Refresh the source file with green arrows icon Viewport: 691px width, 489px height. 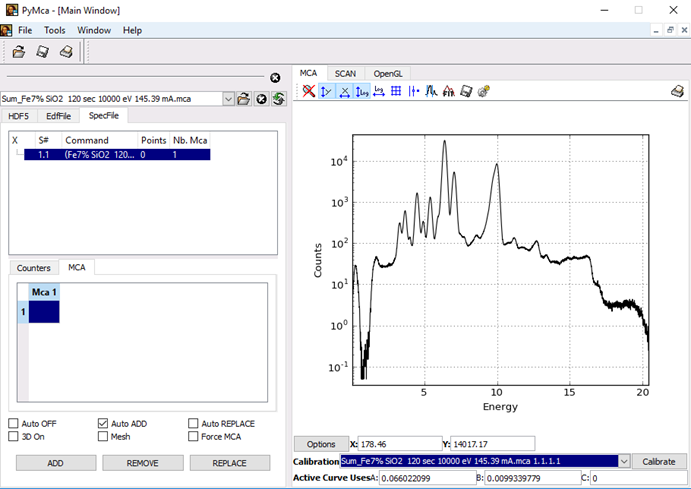[x=279, y=99]
